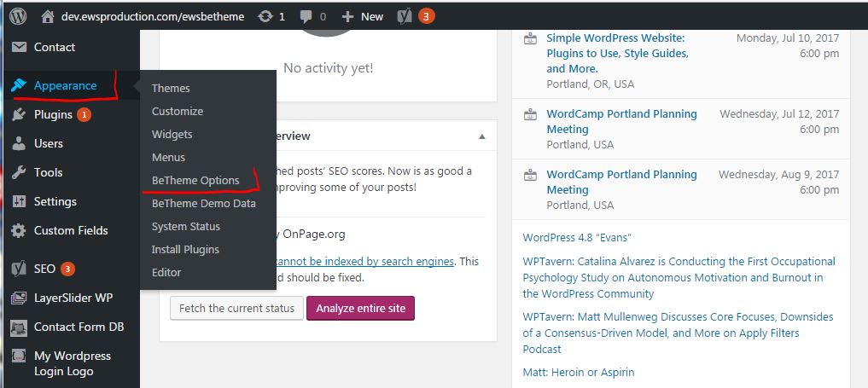Screen dimensions: 868x388
Task: Open Widgets in Appearance submenu
Action: point(172,135)
